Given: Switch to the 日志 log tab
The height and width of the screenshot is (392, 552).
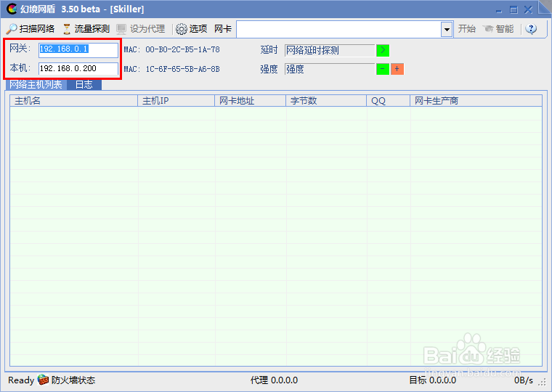Looking at the screenshot, I should click(84, 85).
